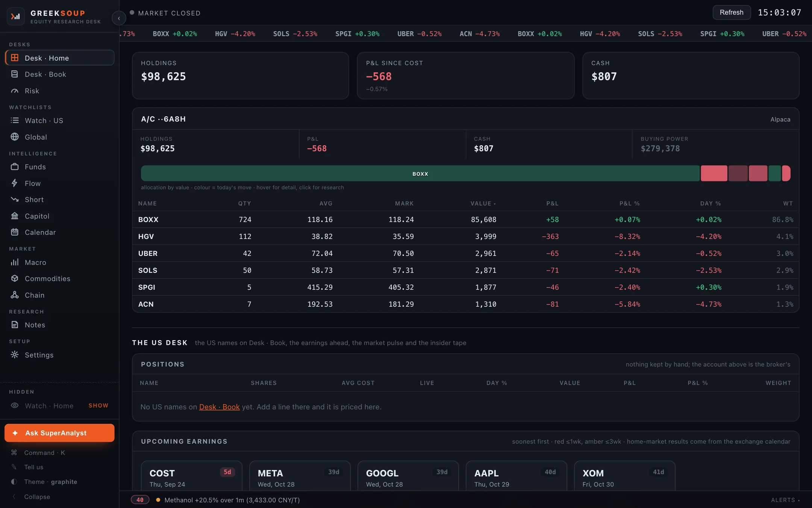Viewport: 812px width, 508px height.
Task: Sort holdings by NAME column header
Action: coord(147,204)
